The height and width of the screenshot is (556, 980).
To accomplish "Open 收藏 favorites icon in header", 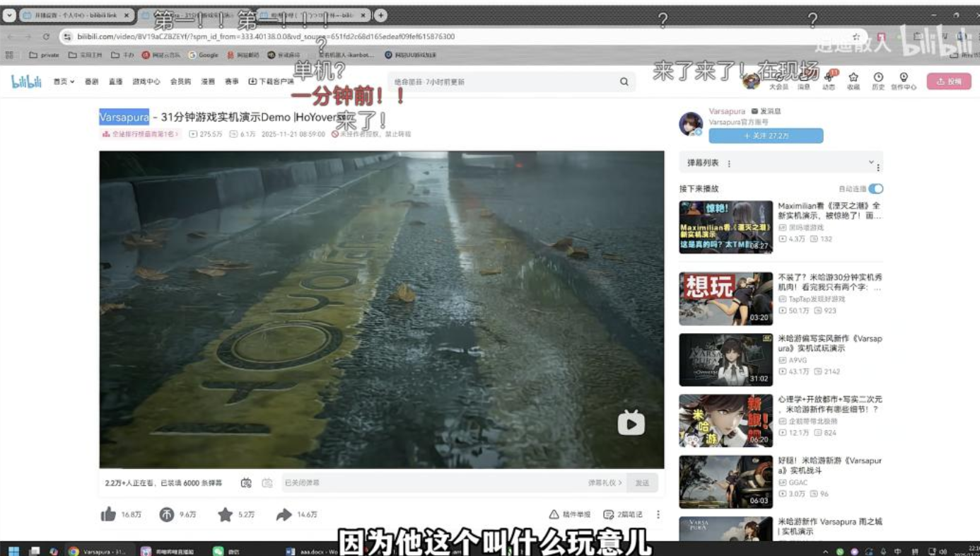I will [x=853, y=78].
